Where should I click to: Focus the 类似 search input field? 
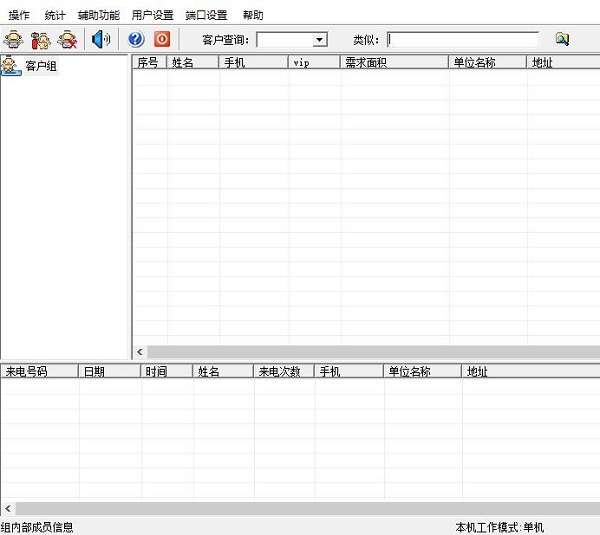(462, 39)
